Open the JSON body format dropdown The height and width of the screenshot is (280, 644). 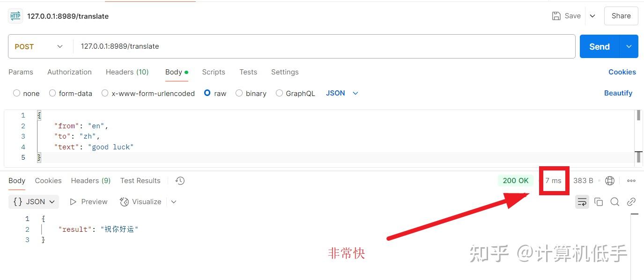(342, 93)
